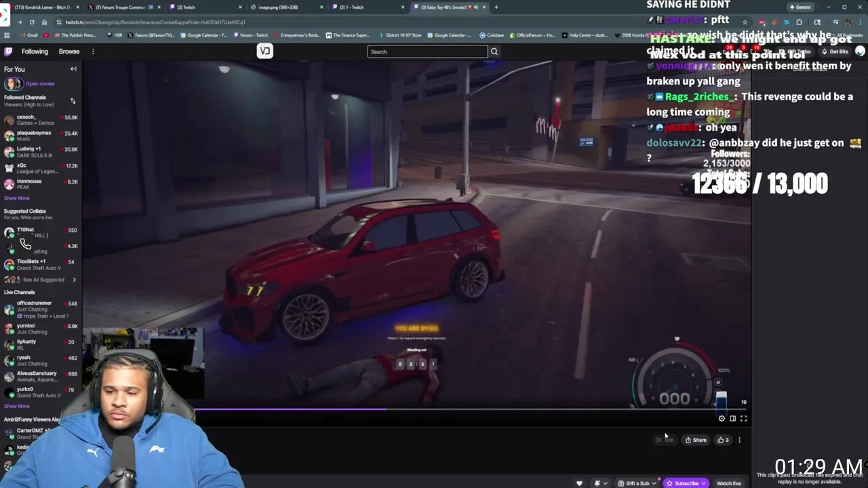Enter fullscreen on the video player
Screen dimensions: 868x488
pyautogui.click(x=743, y=419)
